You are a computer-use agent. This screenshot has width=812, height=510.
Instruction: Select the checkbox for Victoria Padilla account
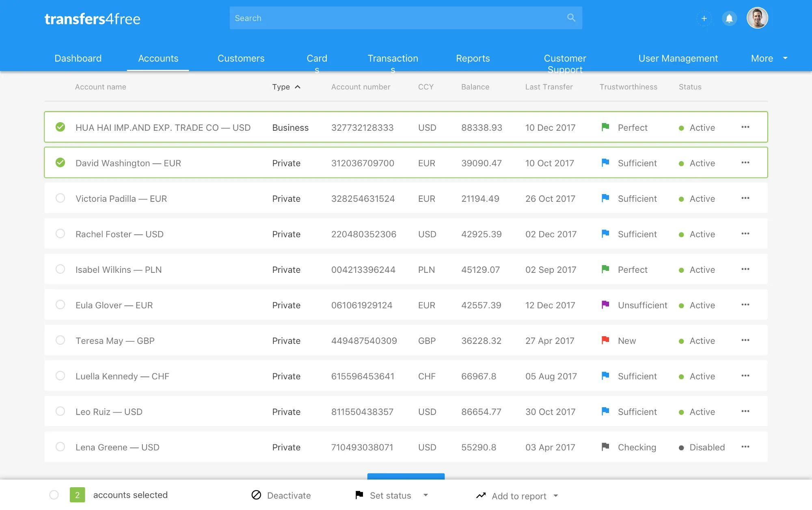point(60,198)
